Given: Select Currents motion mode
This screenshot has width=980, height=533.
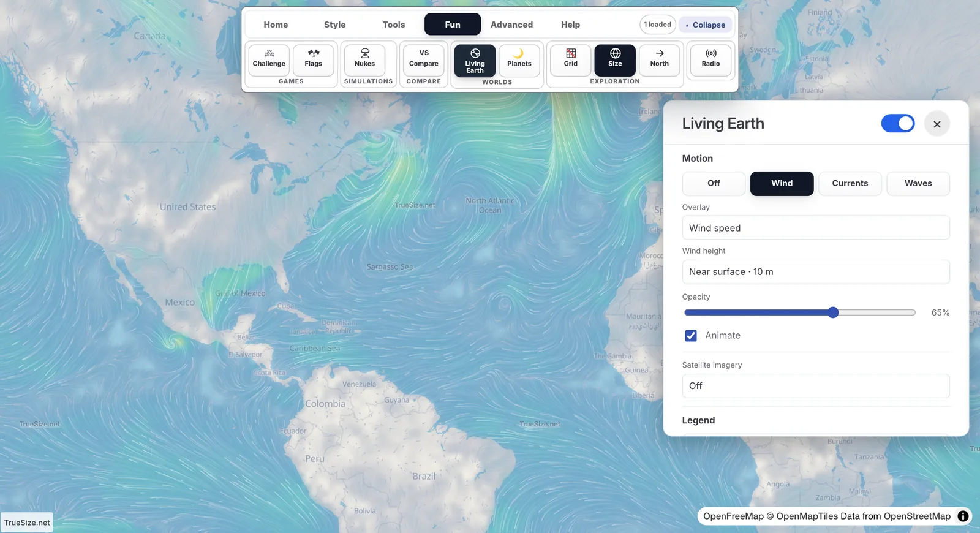Looking at the screenshot, I should point(850,183).
